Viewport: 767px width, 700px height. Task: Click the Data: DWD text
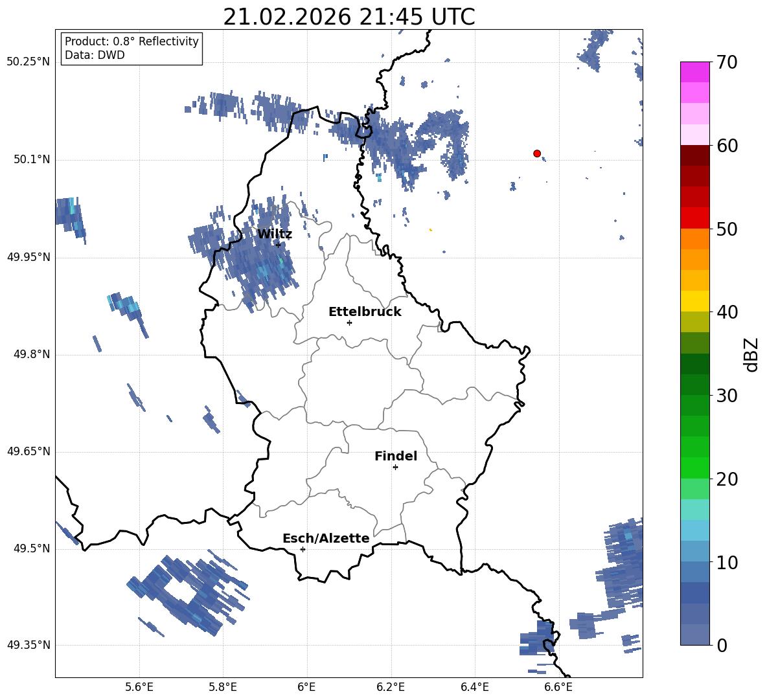(x=95, y=55)
